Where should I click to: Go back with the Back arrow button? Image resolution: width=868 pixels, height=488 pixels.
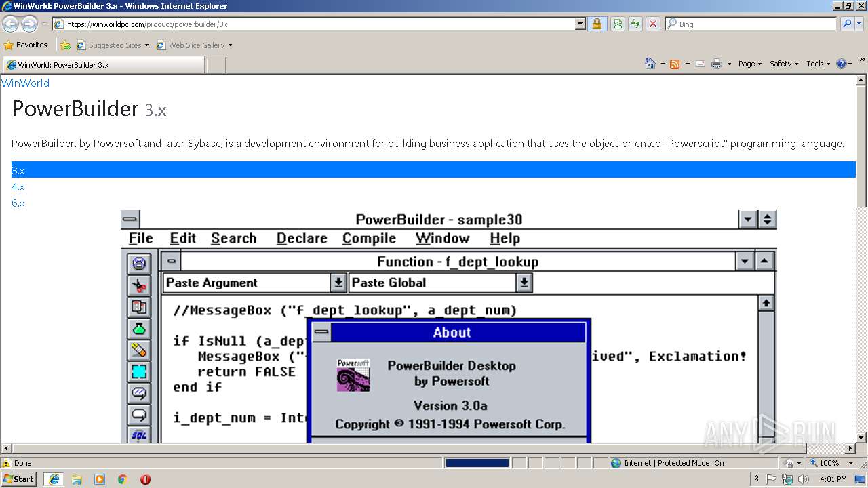[x=10, y=24]
